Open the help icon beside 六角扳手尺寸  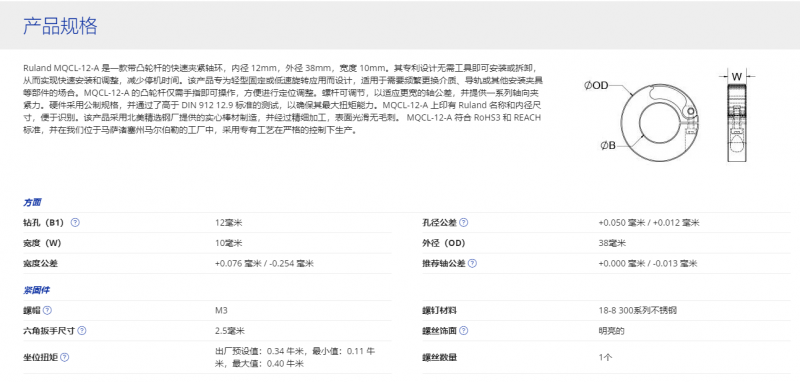pyautogui.click(x=82, y=330)
